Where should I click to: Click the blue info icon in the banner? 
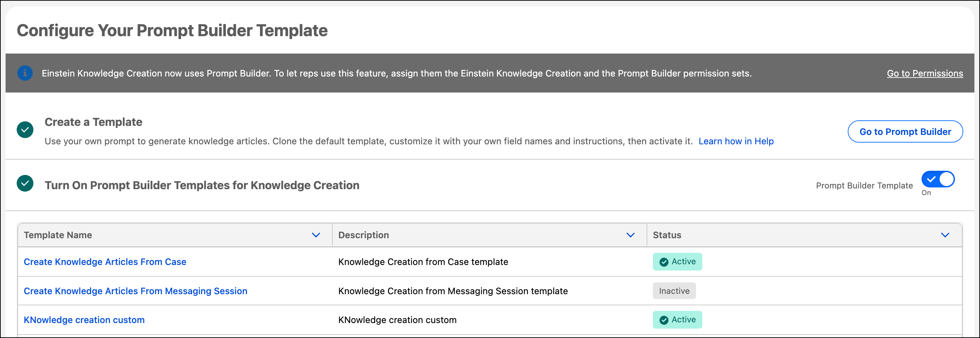[25, 73]
